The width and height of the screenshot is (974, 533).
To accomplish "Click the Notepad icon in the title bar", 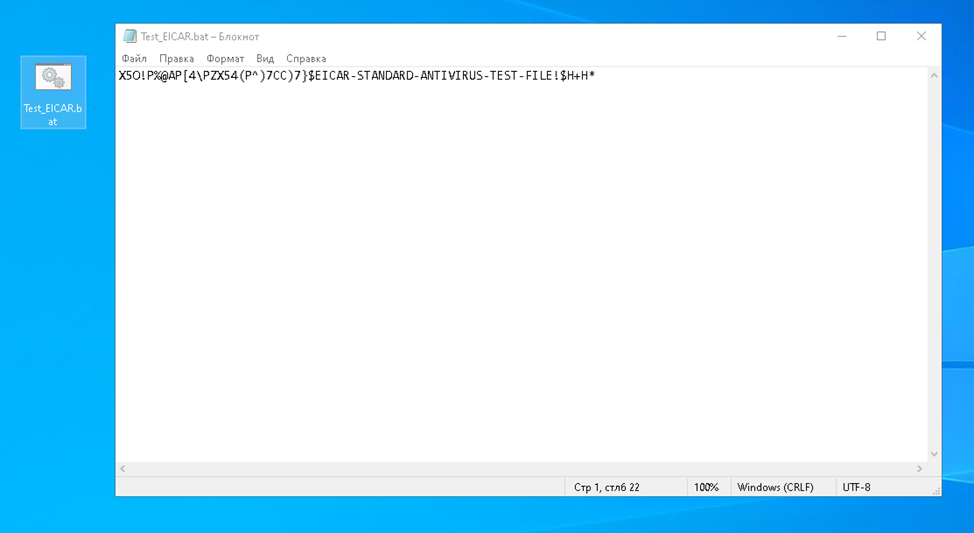I will tap(130, 36).
